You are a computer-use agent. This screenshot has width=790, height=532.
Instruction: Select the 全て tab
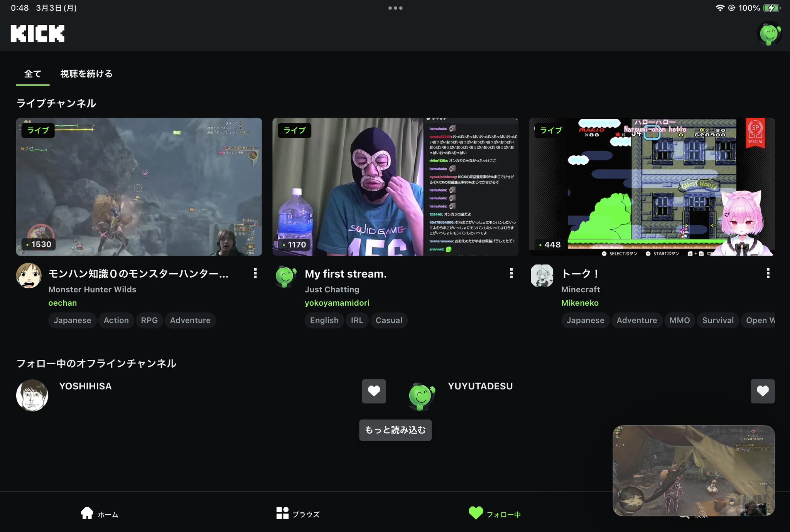point(32,74)
